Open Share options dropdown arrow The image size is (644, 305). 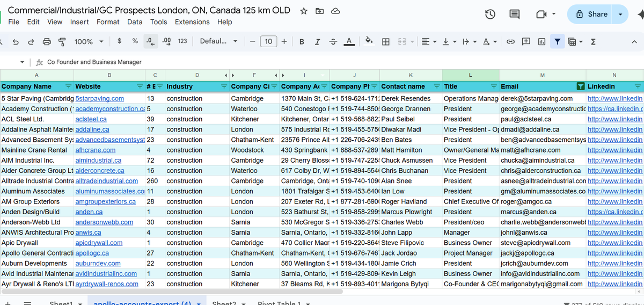point(621,14)
